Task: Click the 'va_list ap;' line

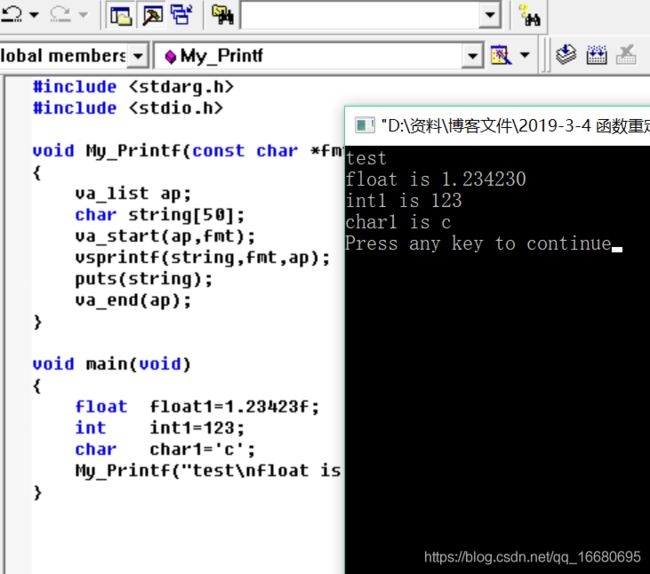Action: [133, 194]
